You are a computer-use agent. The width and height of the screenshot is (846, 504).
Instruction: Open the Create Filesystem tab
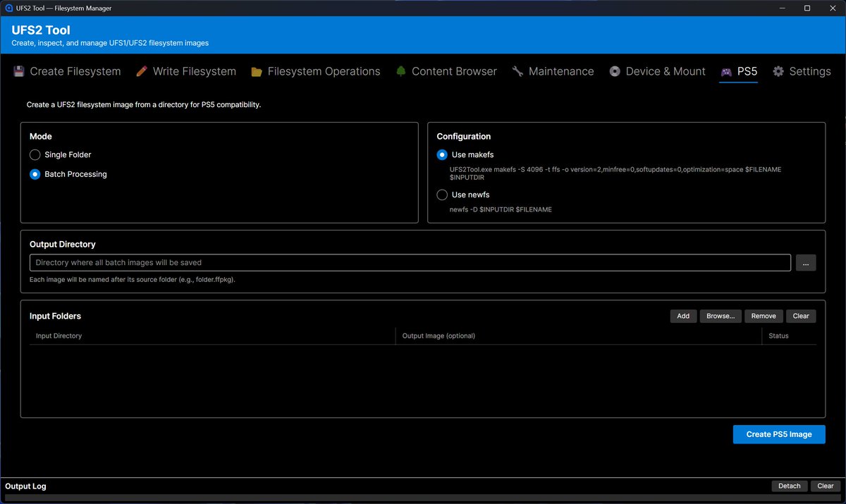pyautogui.click(x=67, y=71)
